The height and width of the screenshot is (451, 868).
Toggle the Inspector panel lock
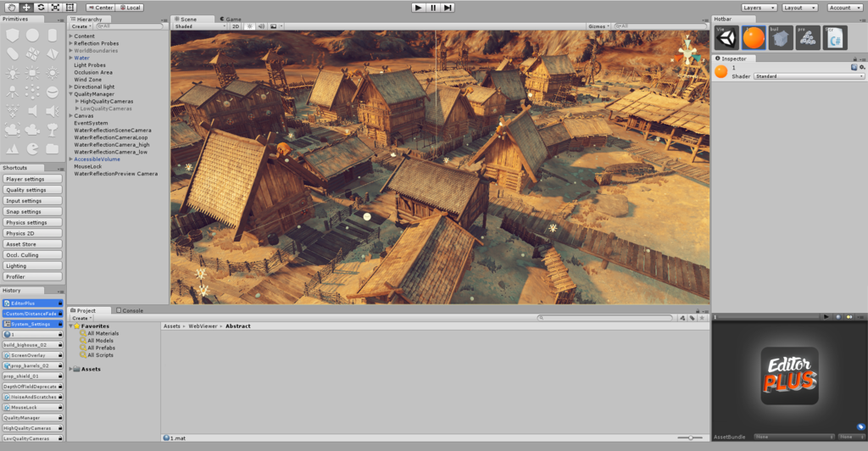coord(854,58)
